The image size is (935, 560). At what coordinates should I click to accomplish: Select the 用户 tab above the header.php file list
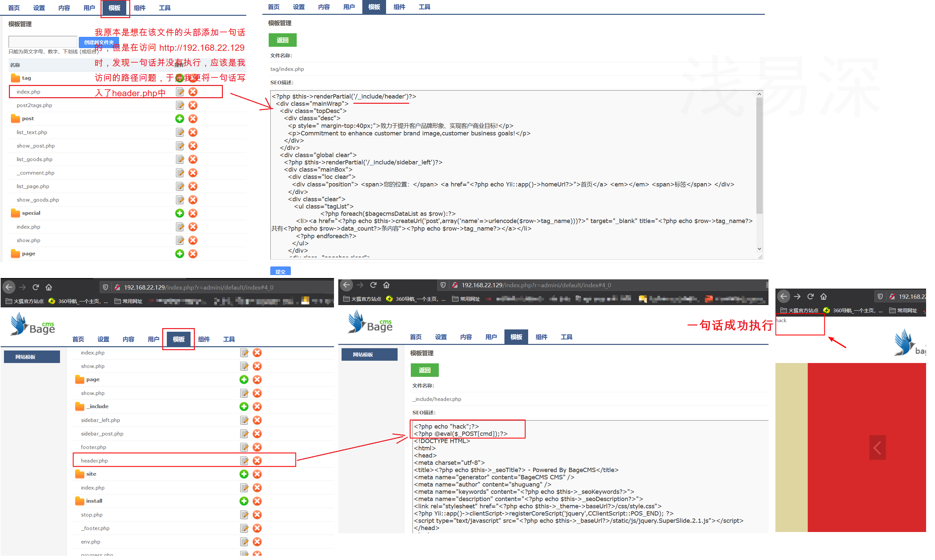[x=153, y=339]
